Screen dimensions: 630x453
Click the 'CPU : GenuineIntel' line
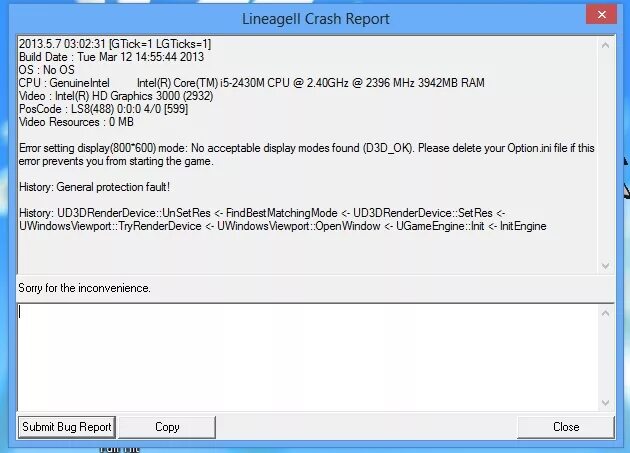tap(252, 83)
